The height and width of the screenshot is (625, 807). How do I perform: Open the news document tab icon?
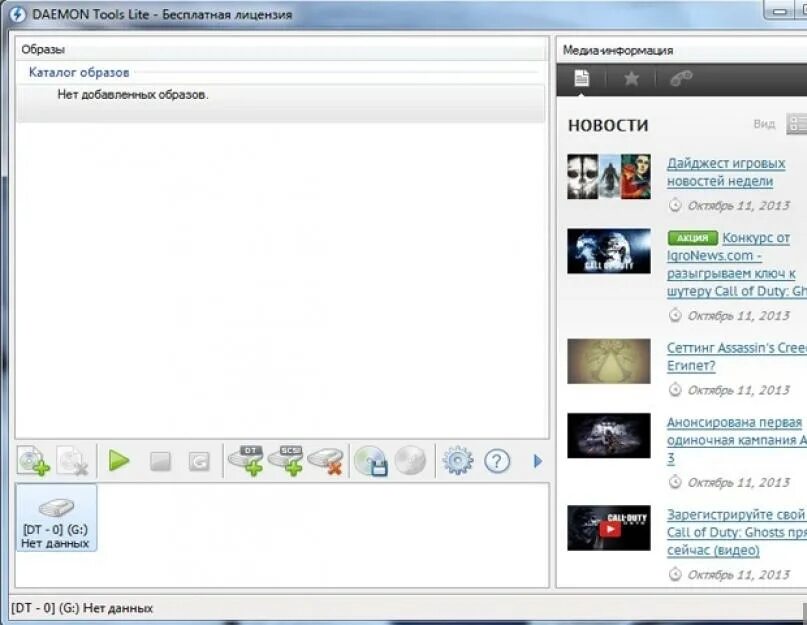coord(582,79)
